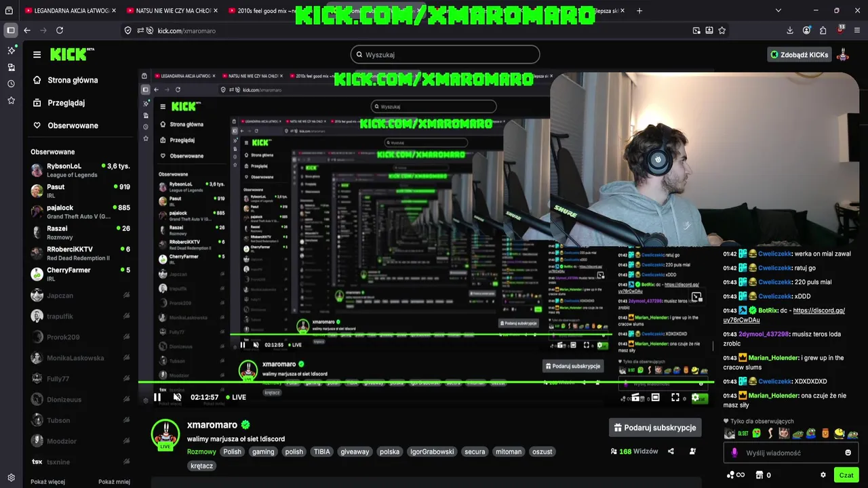Open Firefox sidebar settings gear
The height and width of the screenshot is (488, 868).
(11, 477)
